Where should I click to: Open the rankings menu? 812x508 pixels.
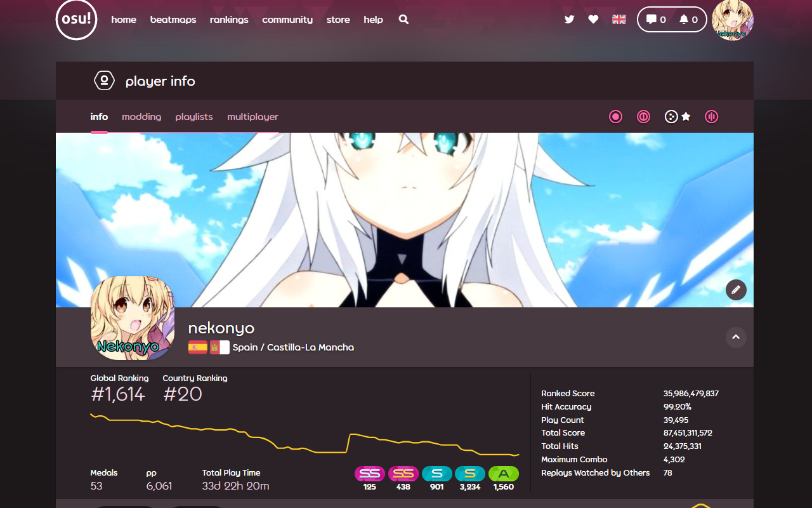(229, 20)
